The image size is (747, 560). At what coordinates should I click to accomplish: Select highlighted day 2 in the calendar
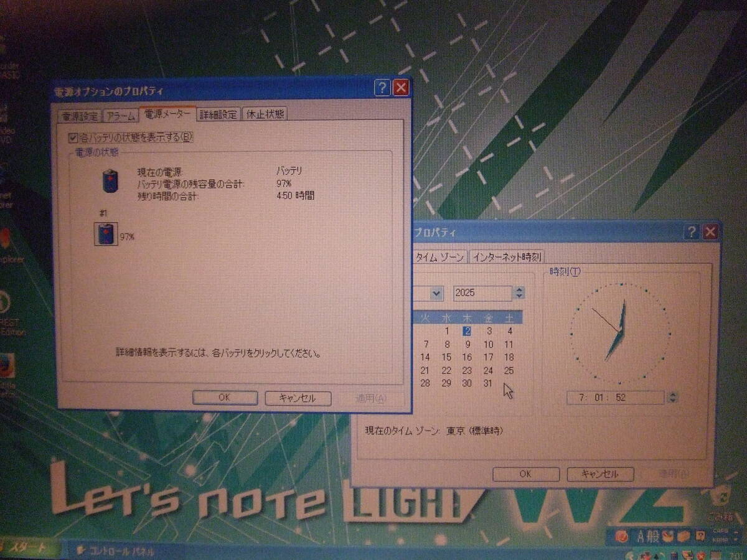pos(467,332)
